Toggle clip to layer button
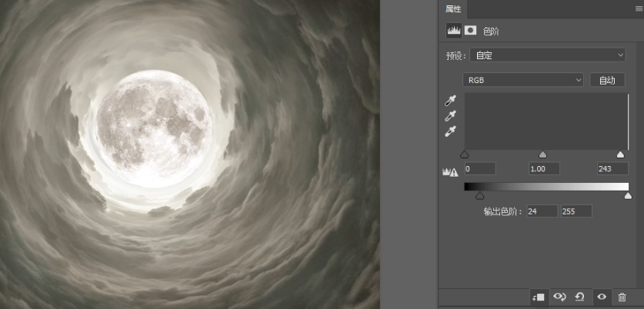644x309 pixels. click(x=539, y=297)
